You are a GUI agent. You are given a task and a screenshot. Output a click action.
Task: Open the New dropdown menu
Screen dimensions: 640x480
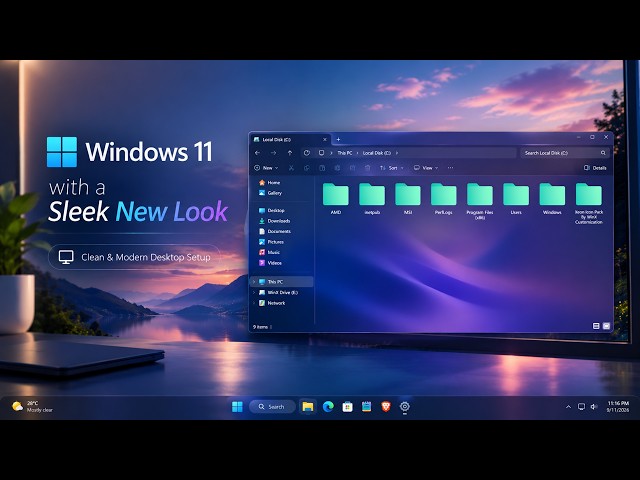[x=266, y=168]
